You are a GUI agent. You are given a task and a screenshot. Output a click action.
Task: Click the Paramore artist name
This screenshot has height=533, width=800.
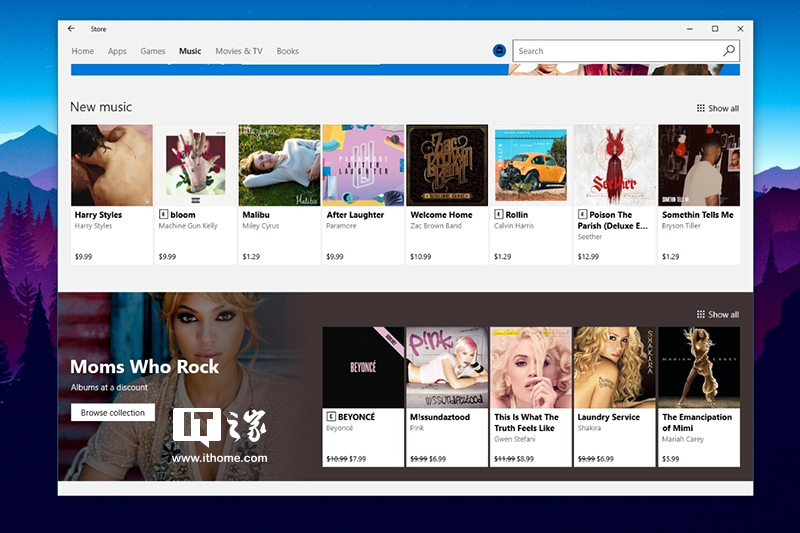tap(341, 226)
